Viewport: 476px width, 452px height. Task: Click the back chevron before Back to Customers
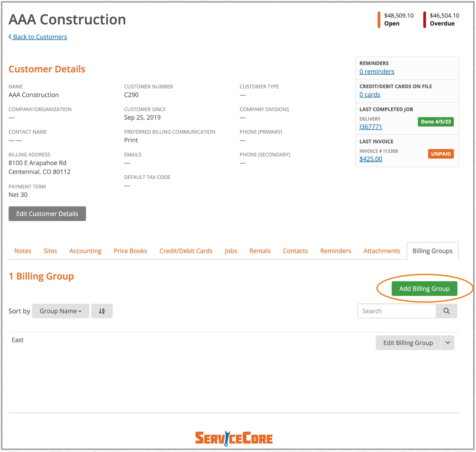[x=10, y=37]
